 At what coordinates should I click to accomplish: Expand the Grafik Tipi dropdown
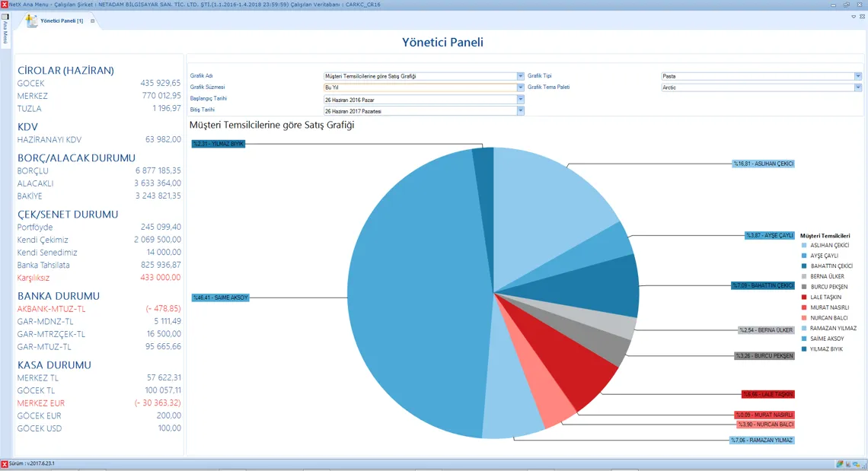pos(857,76)
